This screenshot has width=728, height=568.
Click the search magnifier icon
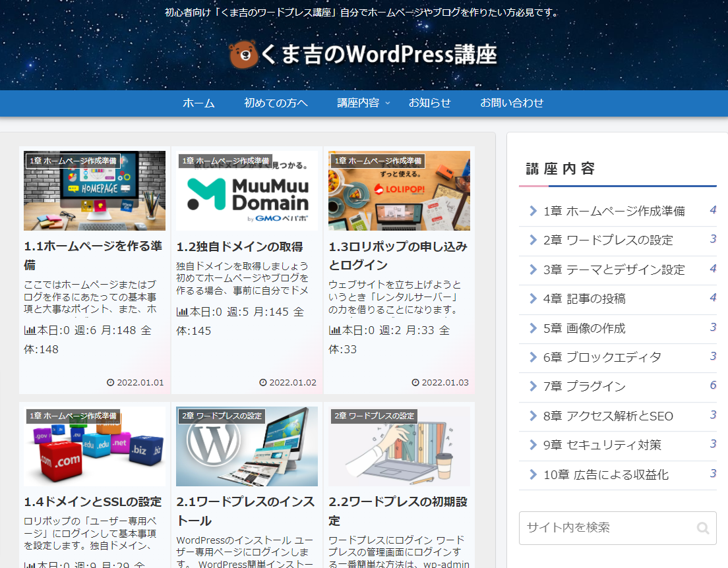pos(703,528)
